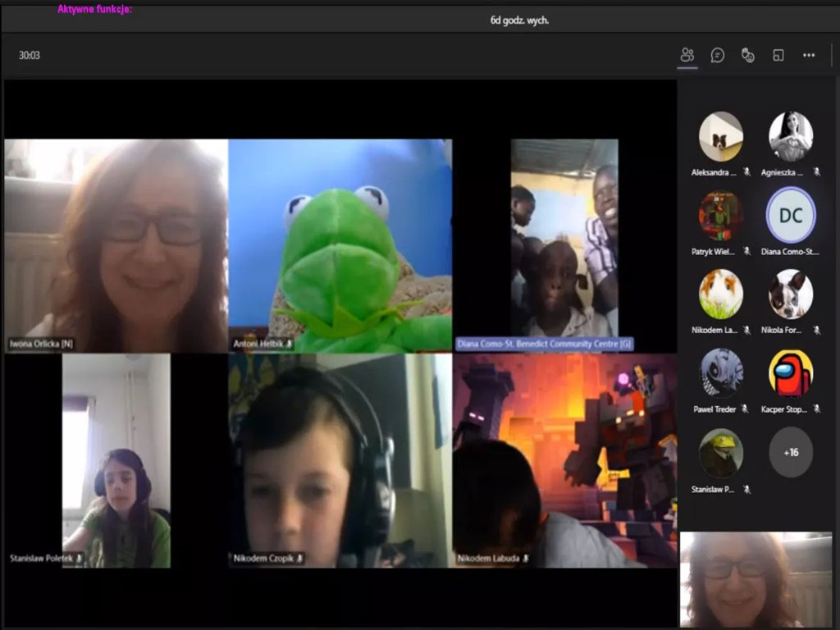Click mic icon next to Antoni Helbik label
Screen dimensions: 840x630
point(288,344)
